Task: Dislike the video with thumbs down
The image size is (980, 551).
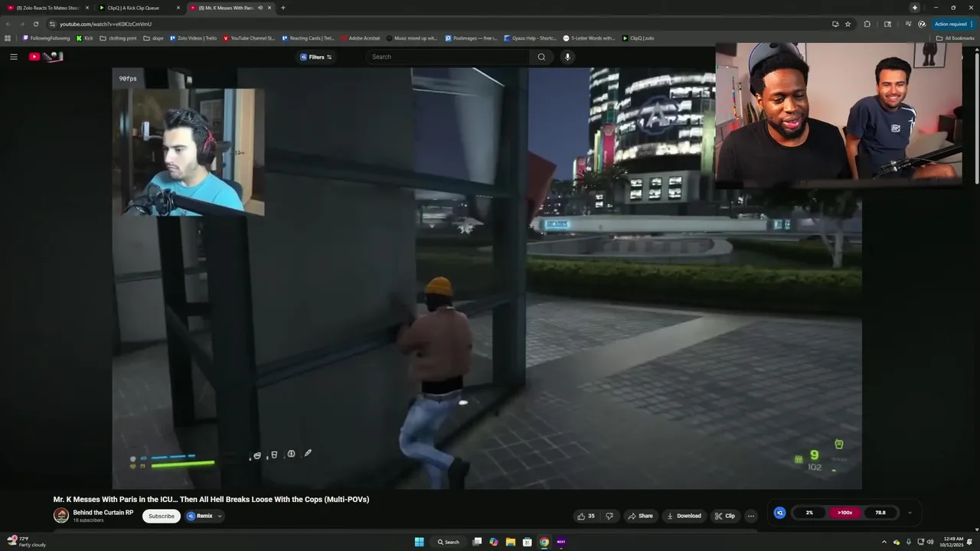Action: [609, 516]
